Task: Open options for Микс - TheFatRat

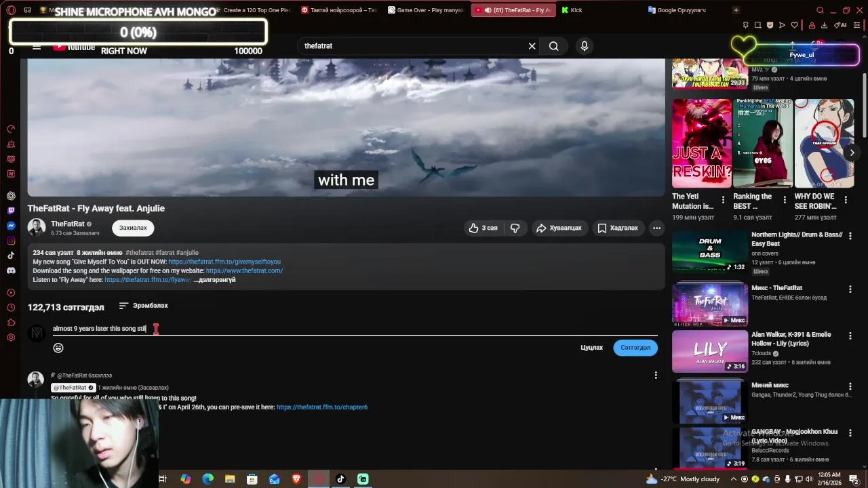Action: 850,289
